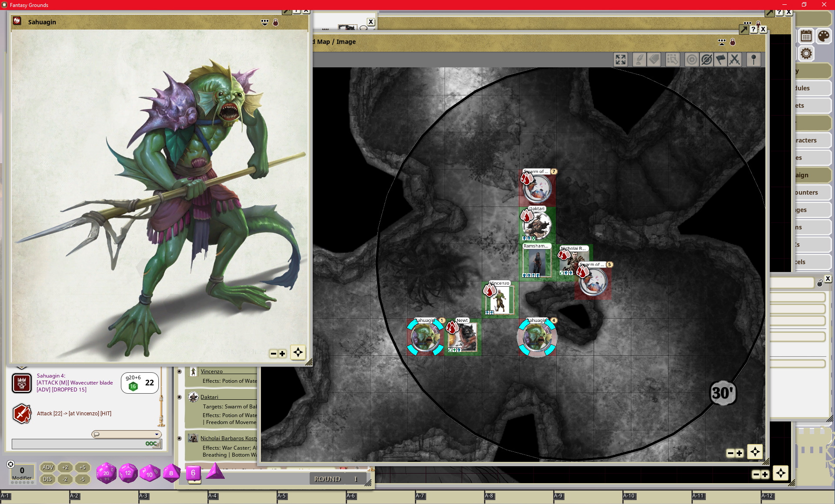Screen dimensions: 835x504
Task: Open the Encounters sidebar button
Action: pyautogui.click(x=812, y=192)
